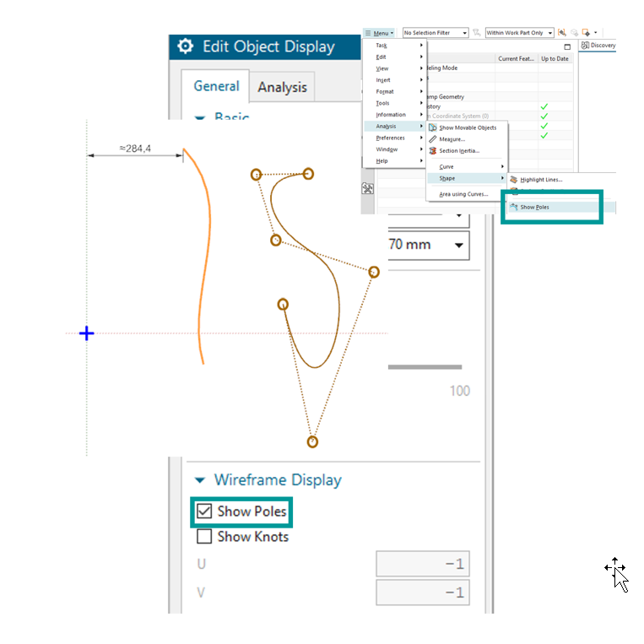The height and width of the screenshot is (644, 644).
Task: Open the Within Work Part Only dropdown
Action: coord(519,33)
